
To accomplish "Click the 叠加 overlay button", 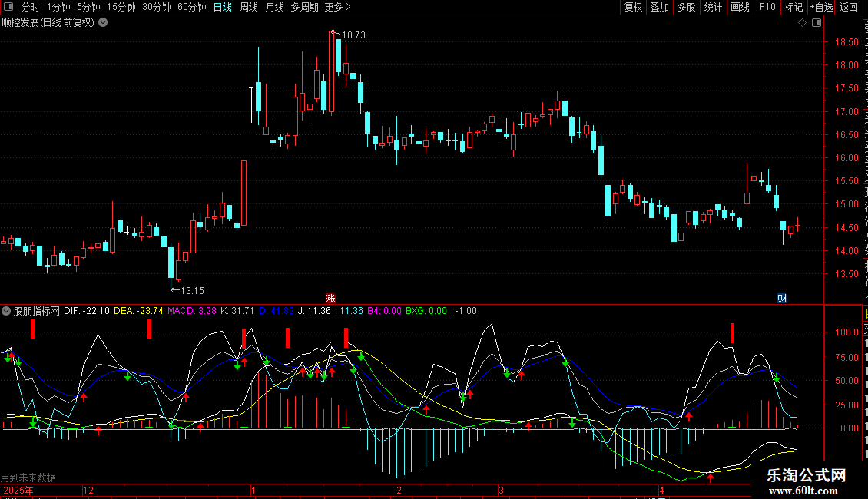I will (659, 7).
